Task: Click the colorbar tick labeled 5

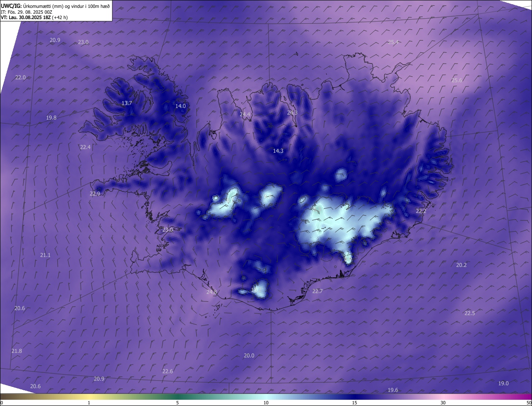Action: (x=177, y=403)
